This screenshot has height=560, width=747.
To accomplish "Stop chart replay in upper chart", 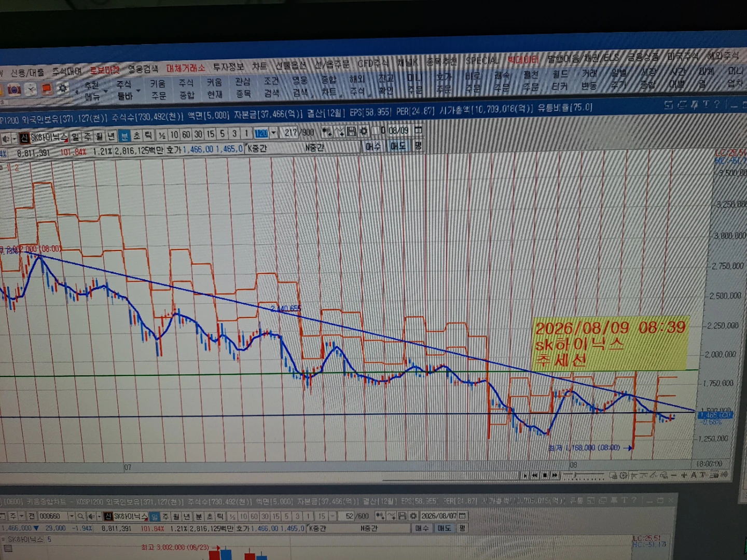I will pos(545,475).
